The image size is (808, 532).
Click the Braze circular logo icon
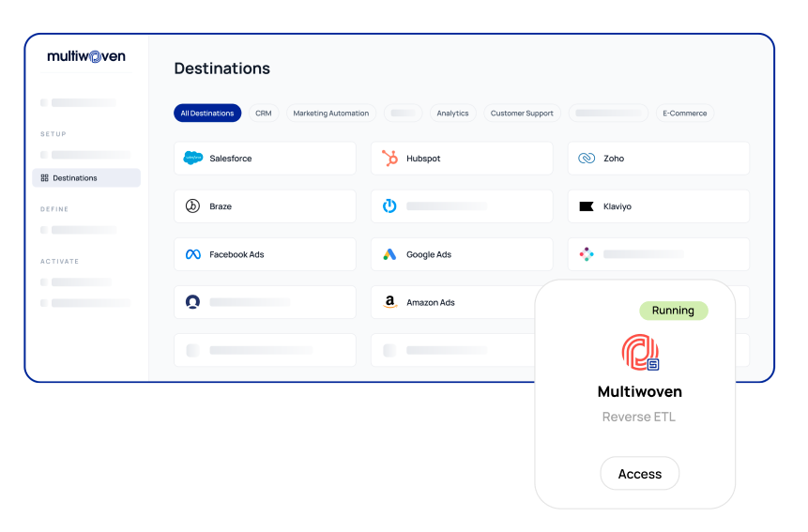[192, 206]
